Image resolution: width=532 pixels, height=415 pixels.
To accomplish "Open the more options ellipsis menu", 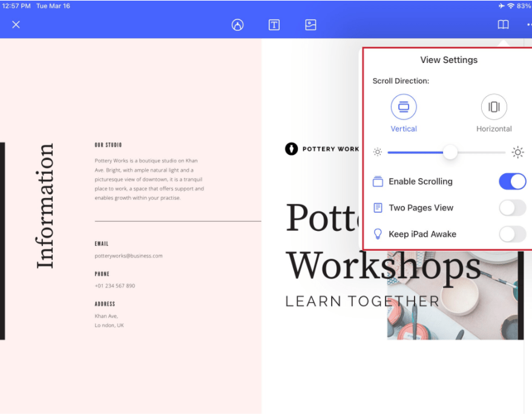I will [x=528, y=25].
